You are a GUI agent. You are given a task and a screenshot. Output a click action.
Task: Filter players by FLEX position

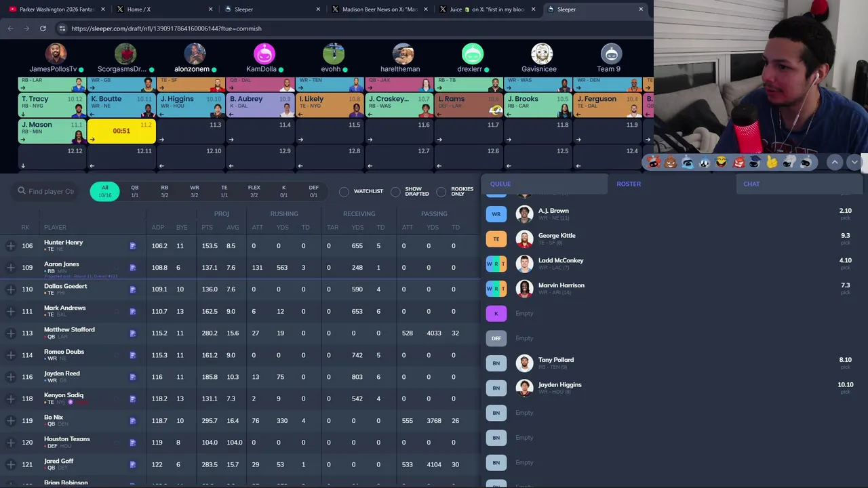(254, 191)
